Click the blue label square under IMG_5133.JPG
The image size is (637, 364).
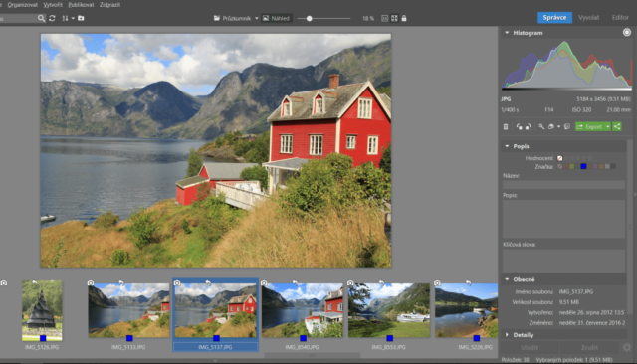129,338
